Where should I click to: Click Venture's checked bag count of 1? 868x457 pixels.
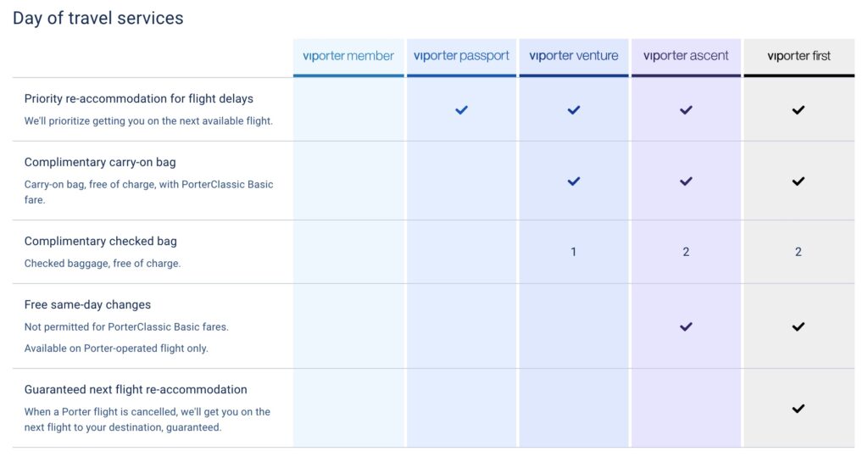click(x=574, y=252)
